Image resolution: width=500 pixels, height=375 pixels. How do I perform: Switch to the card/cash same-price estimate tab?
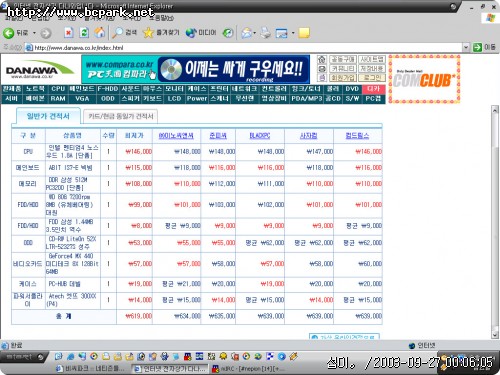tap(120, 116)
